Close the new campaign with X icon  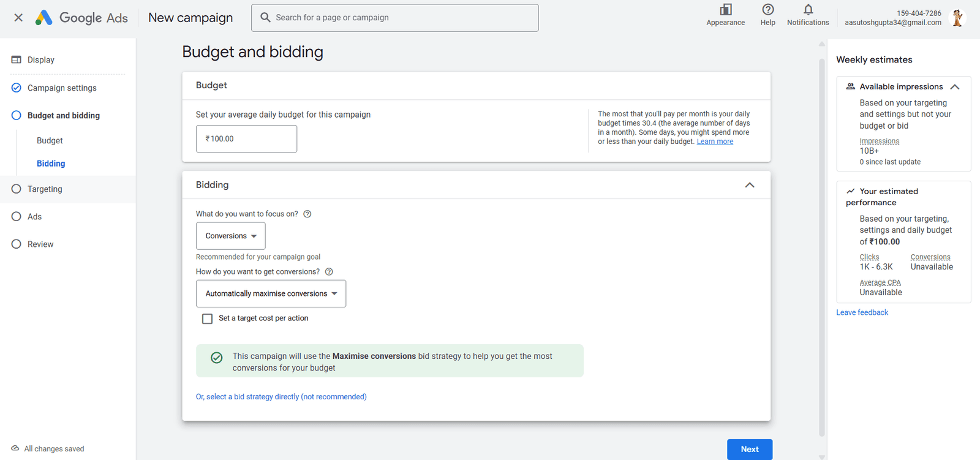point(18,18)
